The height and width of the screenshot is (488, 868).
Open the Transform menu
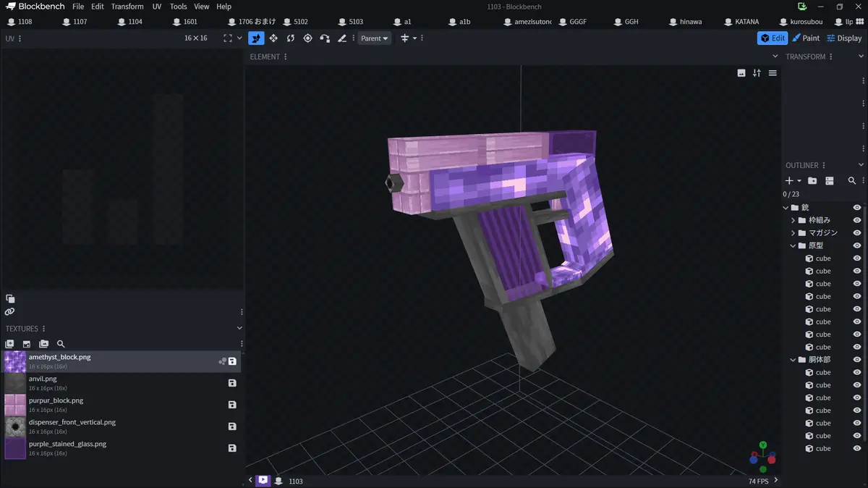pyautogui.click(x=127, y=7)
